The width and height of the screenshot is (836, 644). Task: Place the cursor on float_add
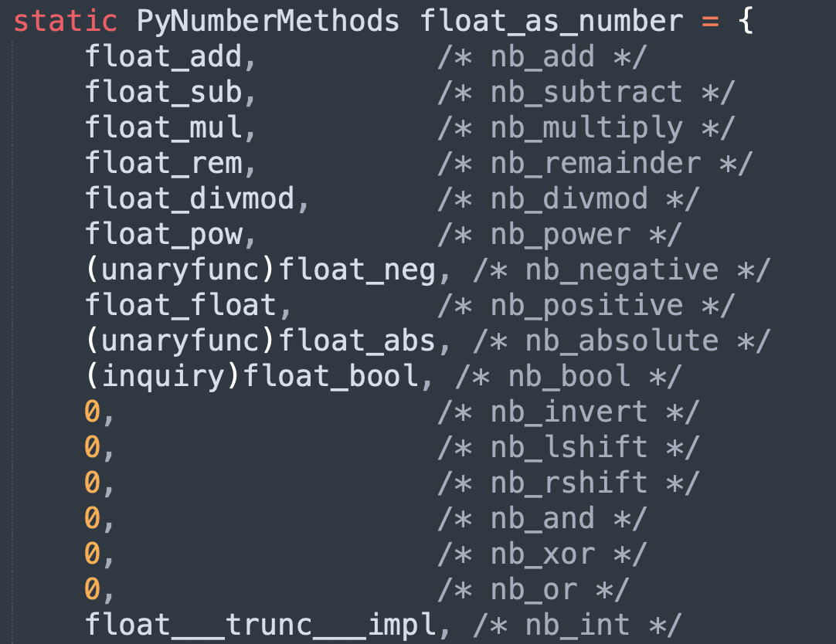(x=163, y=56)
